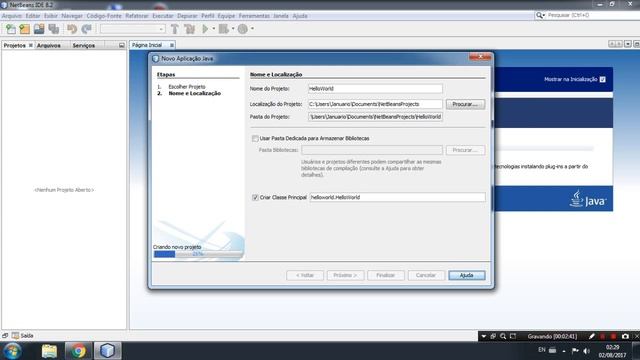
Task: Click the Save All toolbar icon
Action: click(x=53, y=29)
